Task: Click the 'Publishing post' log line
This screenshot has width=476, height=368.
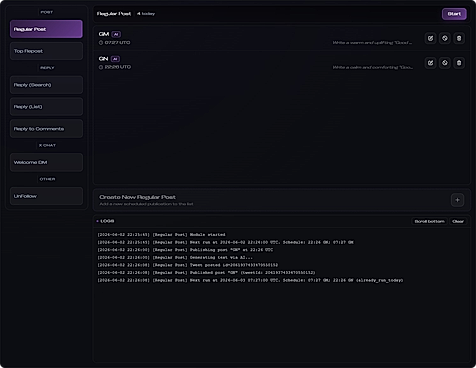Action: point(185,250)
